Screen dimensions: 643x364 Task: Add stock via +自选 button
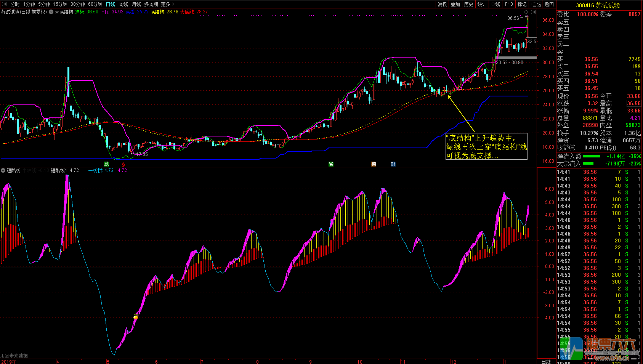(536, 4)
